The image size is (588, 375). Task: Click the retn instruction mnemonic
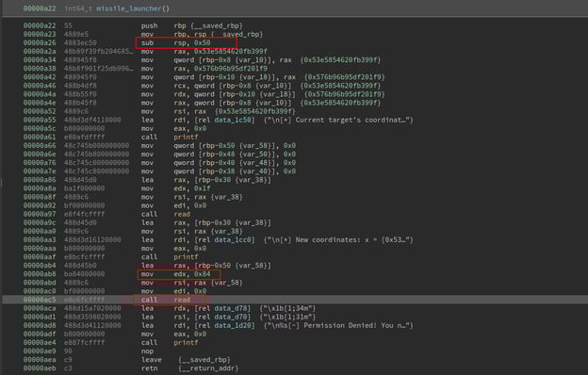(149, 368)
